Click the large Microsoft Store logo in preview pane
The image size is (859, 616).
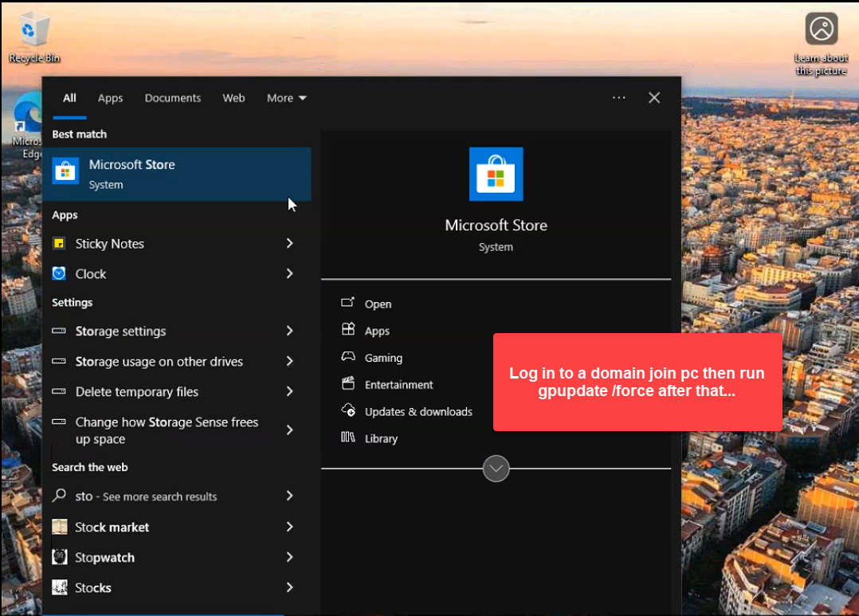click(x=496, y=174)
